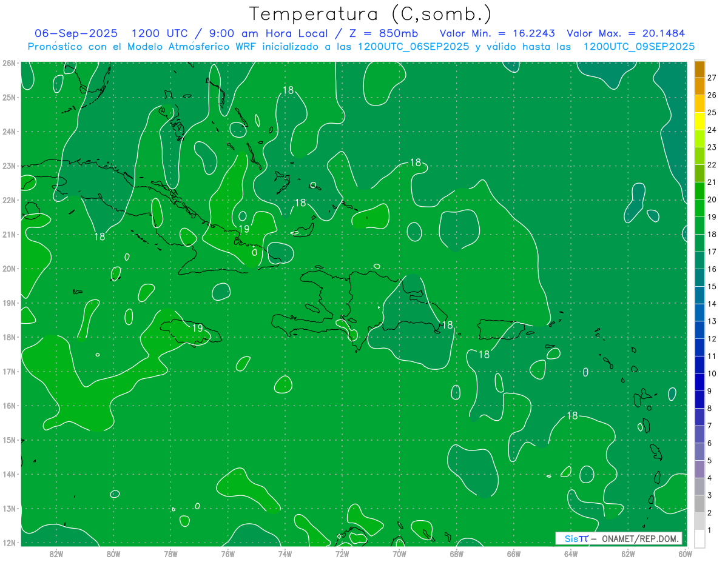Click the "82W" longitude axis label
The height and width of the screenshot is (562, 728).
point(56,554)
